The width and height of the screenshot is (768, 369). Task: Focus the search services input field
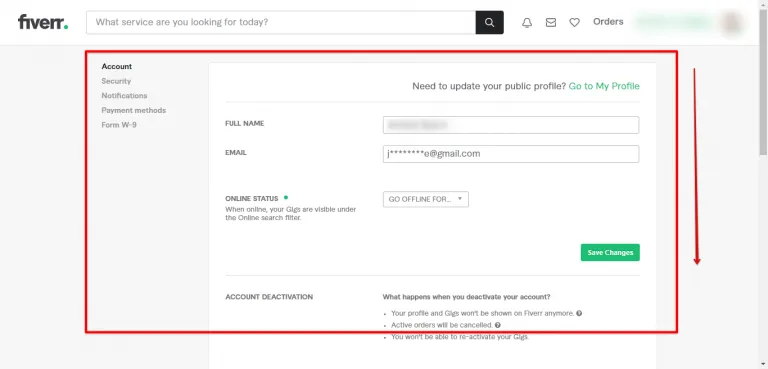281,23
